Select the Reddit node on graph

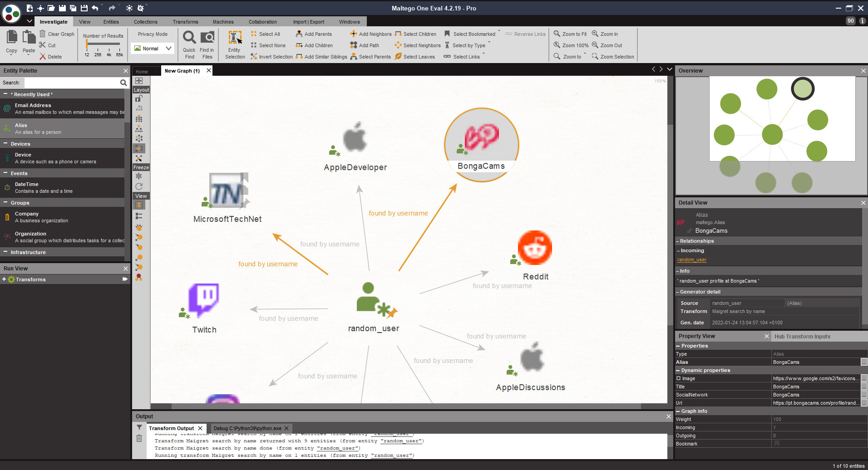tap(534, 256)
